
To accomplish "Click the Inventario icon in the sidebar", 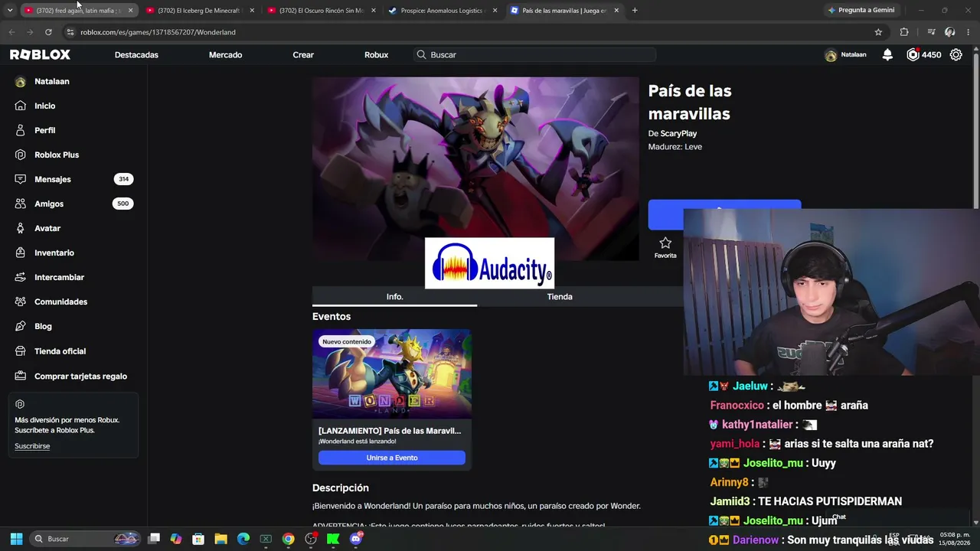I will [21, 253].
